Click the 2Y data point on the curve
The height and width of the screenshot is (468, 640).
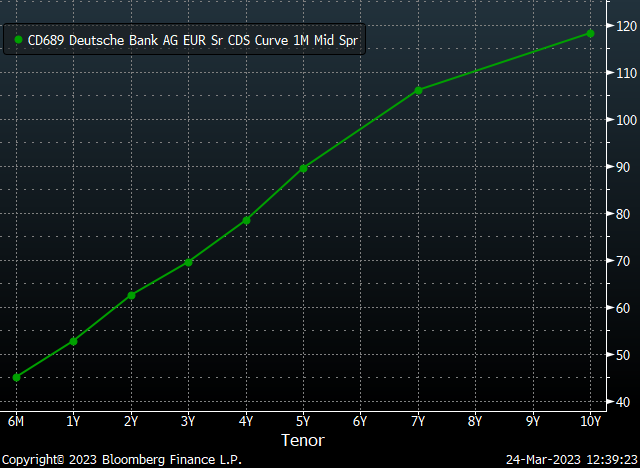(x=131, y=295)
